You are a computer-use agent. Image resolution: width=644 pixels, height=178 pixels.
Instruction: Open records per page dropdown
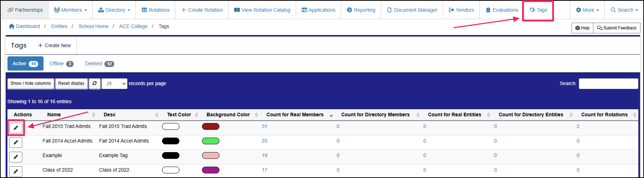114,84
